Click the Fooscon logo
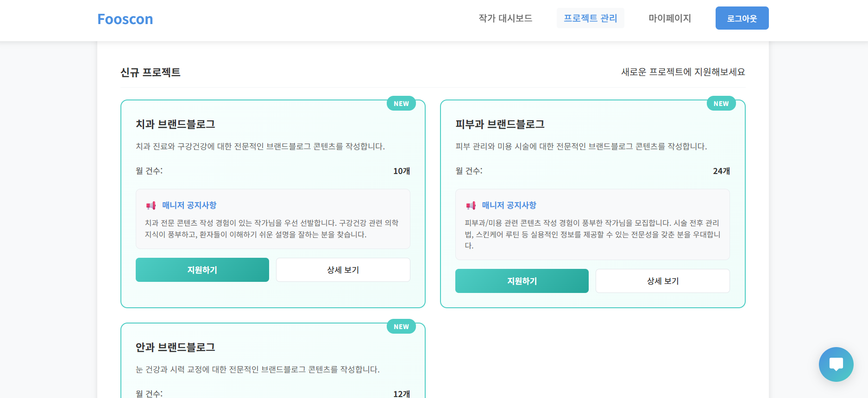 pos(125,19)
